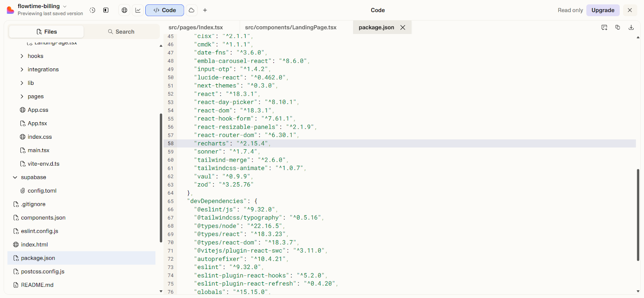Click the editor vertical scrollbar thumb

pos(638,215)
